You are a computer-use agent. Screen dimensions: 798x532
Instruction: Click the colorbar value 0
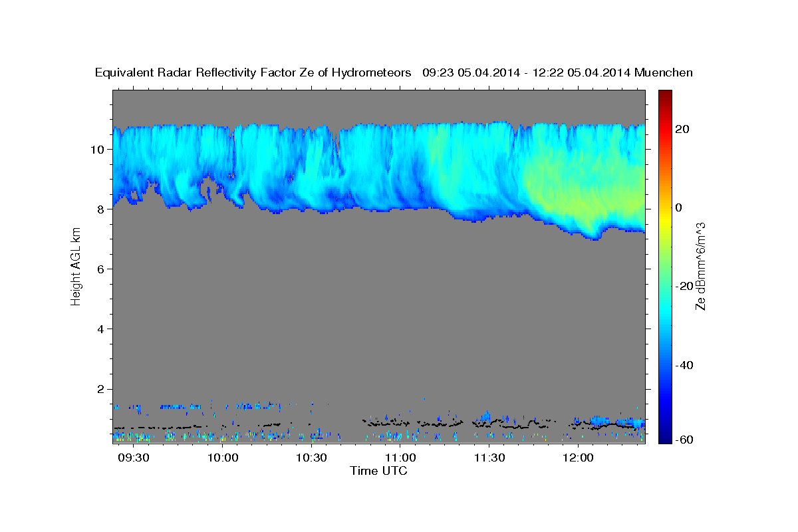679,207
